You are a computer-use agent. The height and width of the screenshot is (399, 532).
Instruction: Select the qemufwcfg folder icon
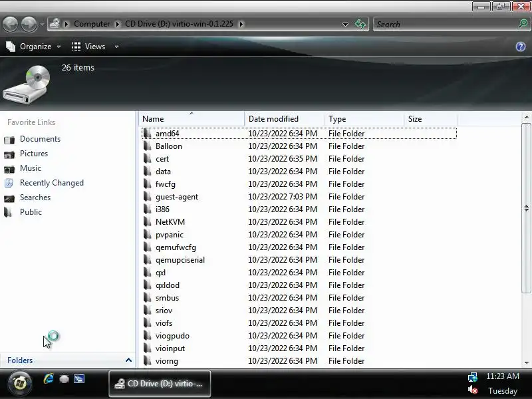(x=147, y=247)
